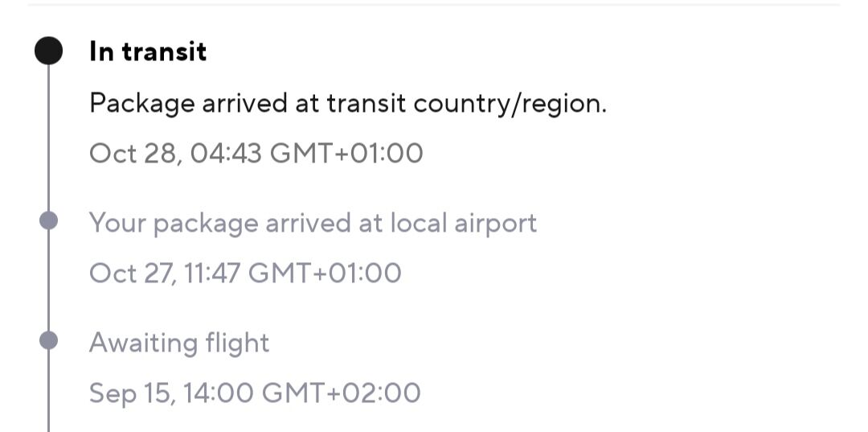Click "Package arrived at transit country/region." text
The width and height of the screenshot is (868, 432).
click(347, 104)
